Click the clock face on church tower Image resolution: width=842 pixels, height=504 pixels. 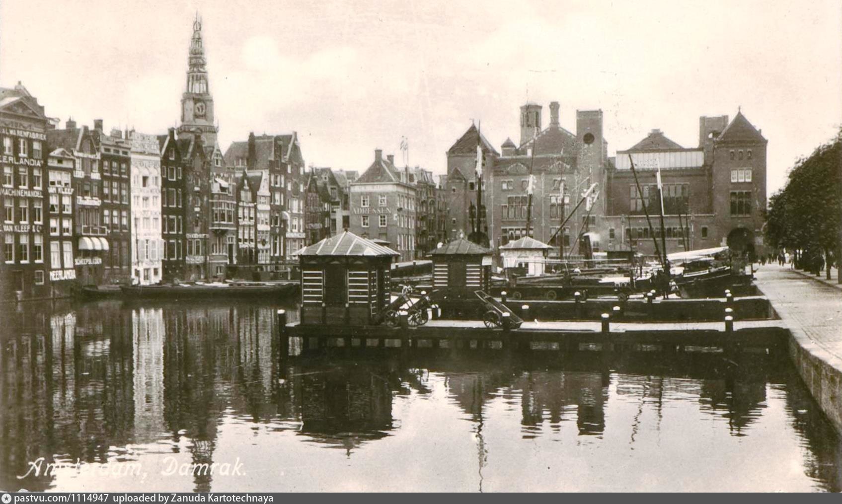click(199, 109)
